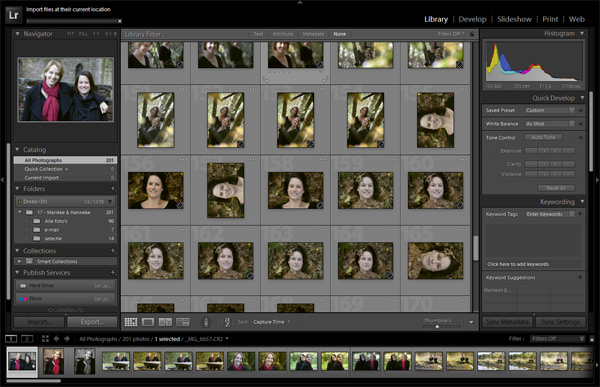Viewport: 600px width, 387px height.
Task: Click the right panel collapse arrow
Action: pyautogui.click(x=597, y=180)
